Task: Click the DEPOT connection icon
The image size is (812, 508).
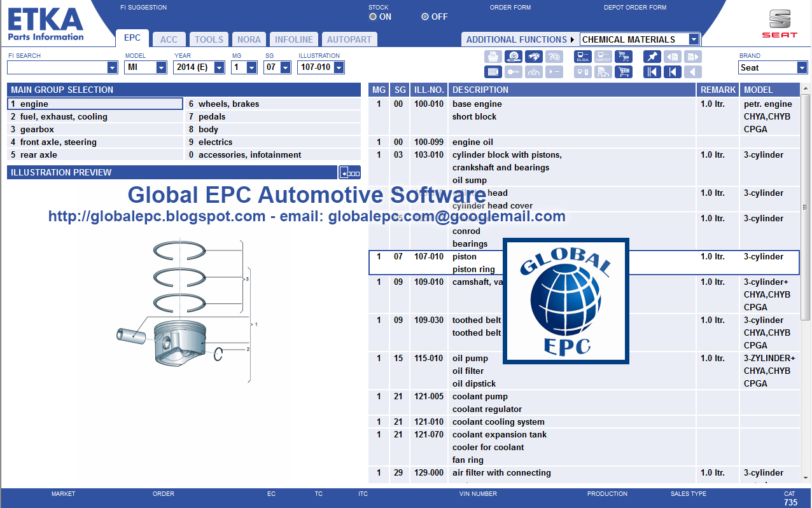Action: pyautogui.click(x=603, y=57)
